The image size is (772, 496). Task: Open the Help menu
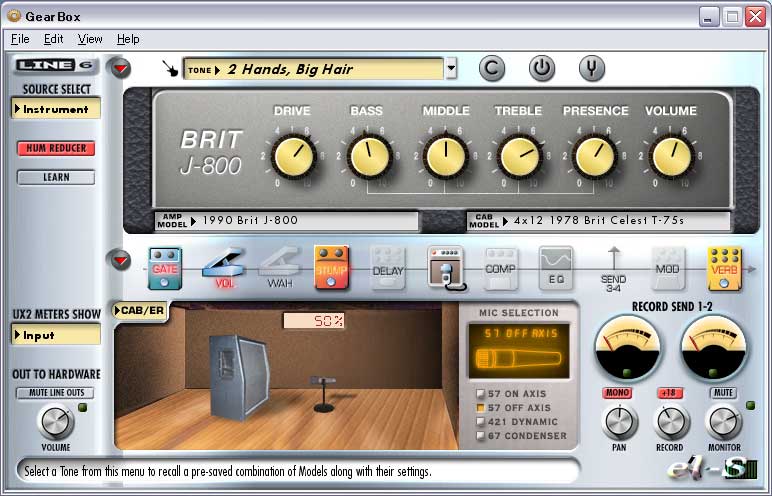128,39
